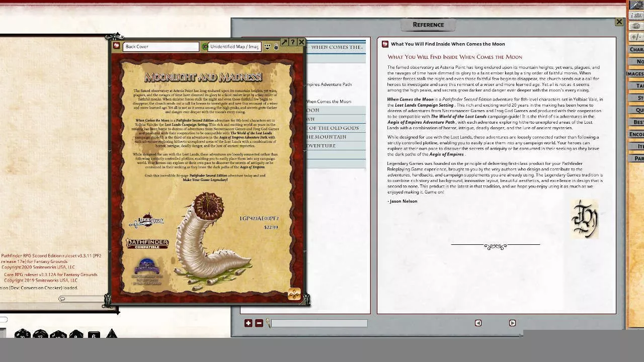The height and width of the screenshot is (362, 644).
Task: Click the Reference window title label
Action: [x=428, y=25]
